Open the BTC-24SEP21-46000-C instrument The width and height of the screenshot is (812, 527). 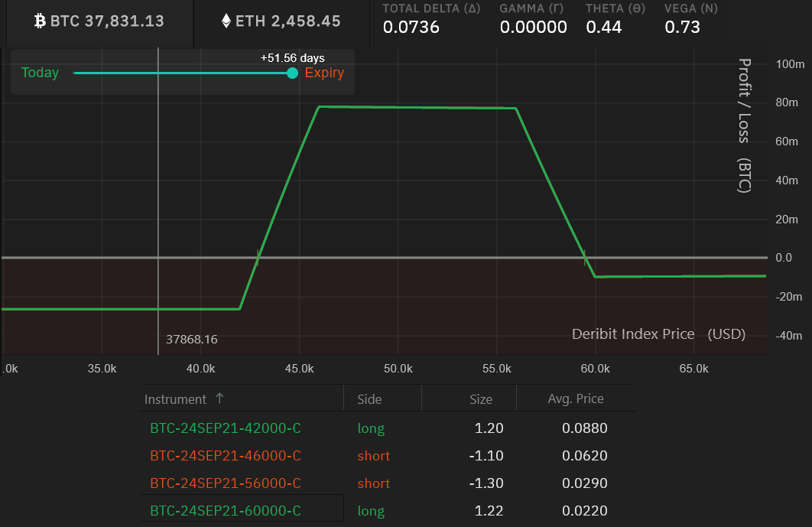point(226,456)
